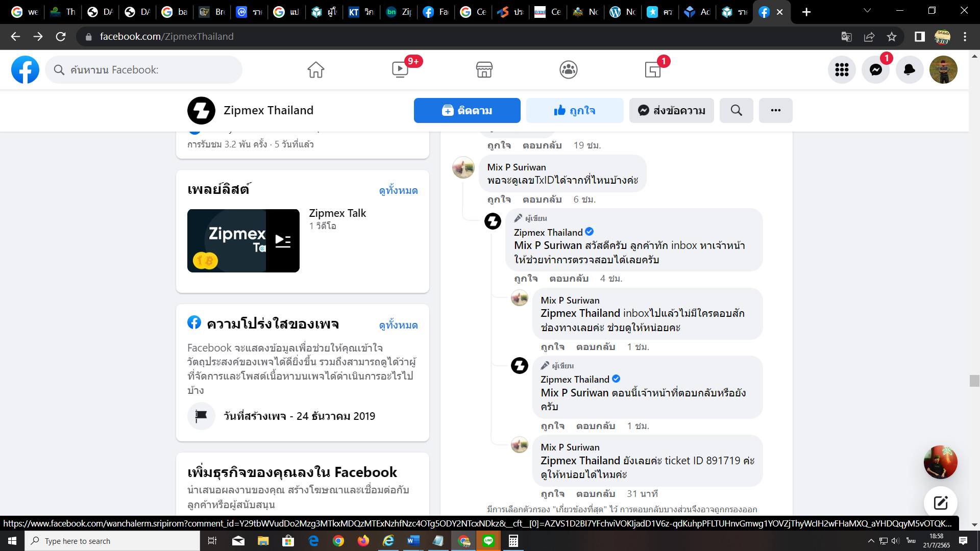Open the Windows Start menu
Image resolution: width=980 pixels, height=551 pixels.
pos(12,541)
